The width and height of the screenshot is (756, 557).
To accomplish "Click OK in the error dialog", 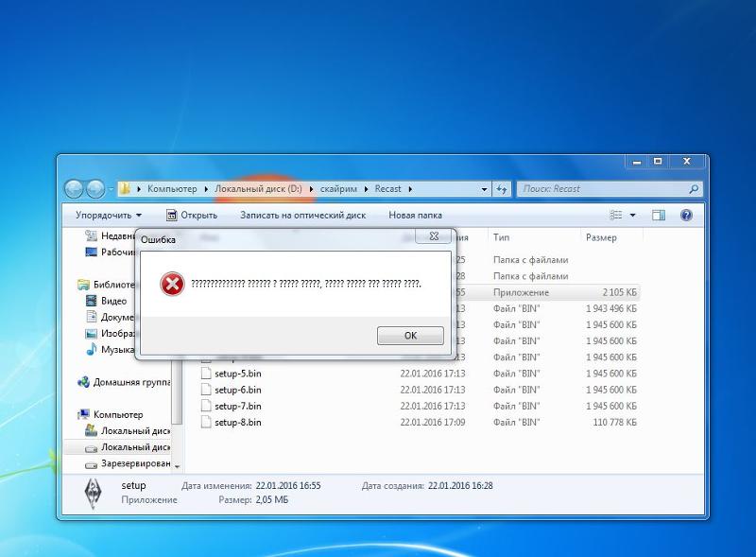I will click(x=410, y=336).
